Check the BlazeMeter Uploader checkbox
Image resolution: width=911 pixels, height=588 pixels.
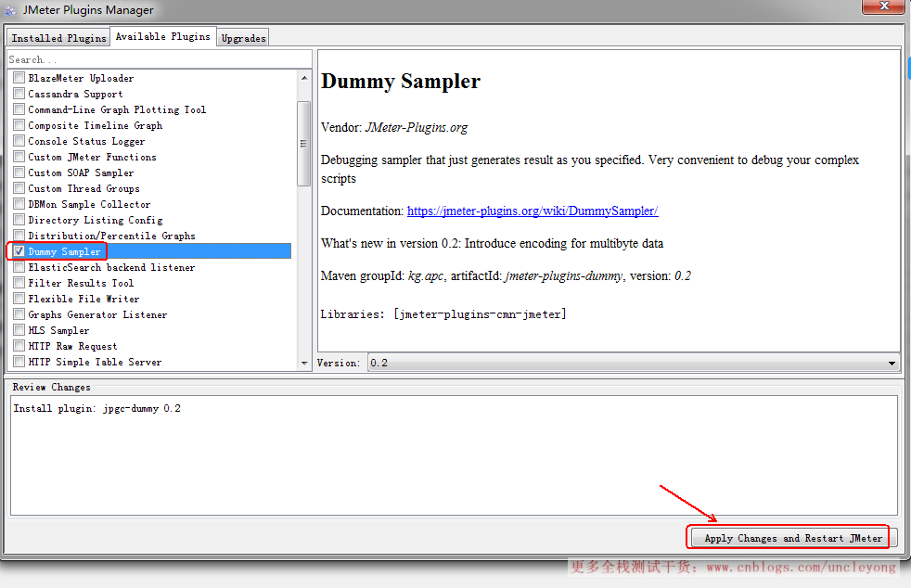point(19,78)
